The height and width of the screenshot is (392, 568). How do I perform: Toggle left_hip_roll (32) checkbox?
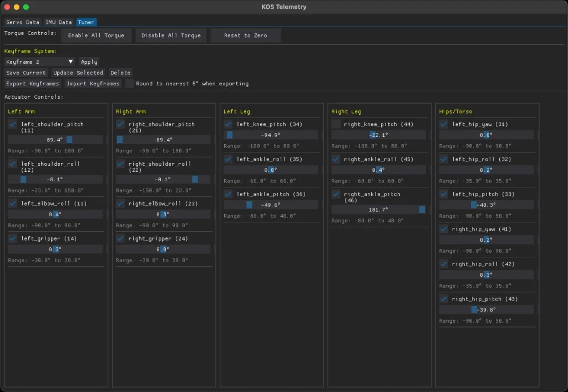tap(444, 159)
